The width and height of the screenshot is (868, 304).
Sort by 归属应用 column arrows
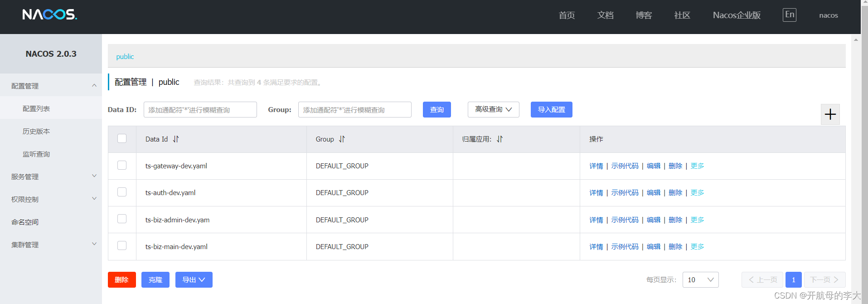(499, 139)
